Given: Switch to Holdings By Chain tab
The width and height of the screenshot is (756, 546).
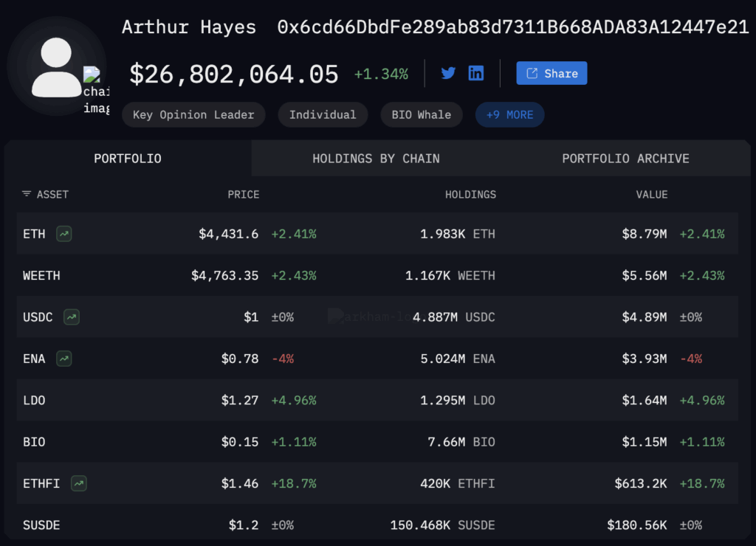Looking at the screenshot, I should 376,159.
